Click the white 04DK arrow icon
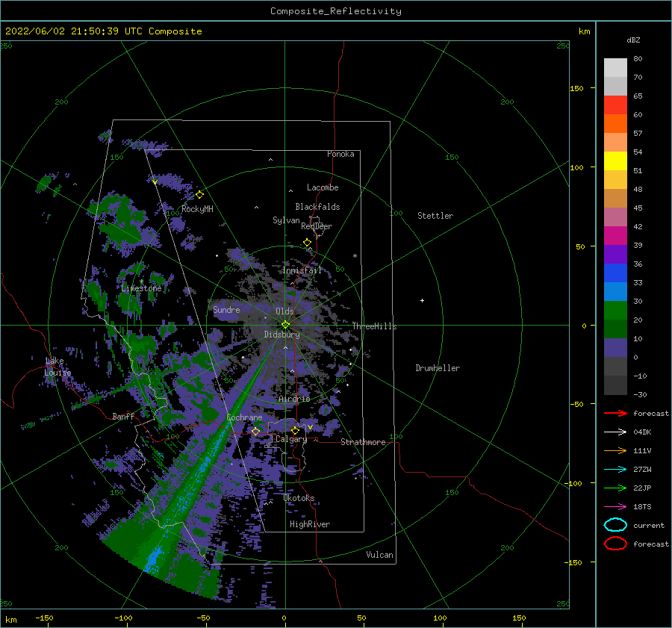This screenshot has height=628, width=672. 615,432
